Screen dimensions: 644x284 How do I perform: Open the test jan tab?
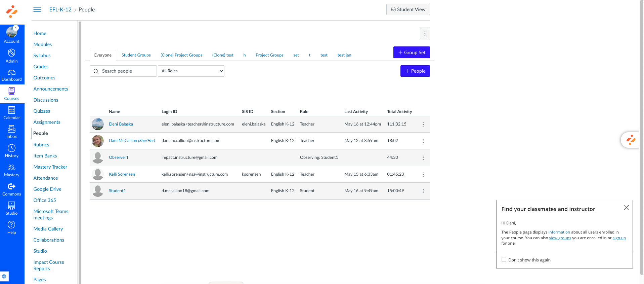[x=344, y=55]
